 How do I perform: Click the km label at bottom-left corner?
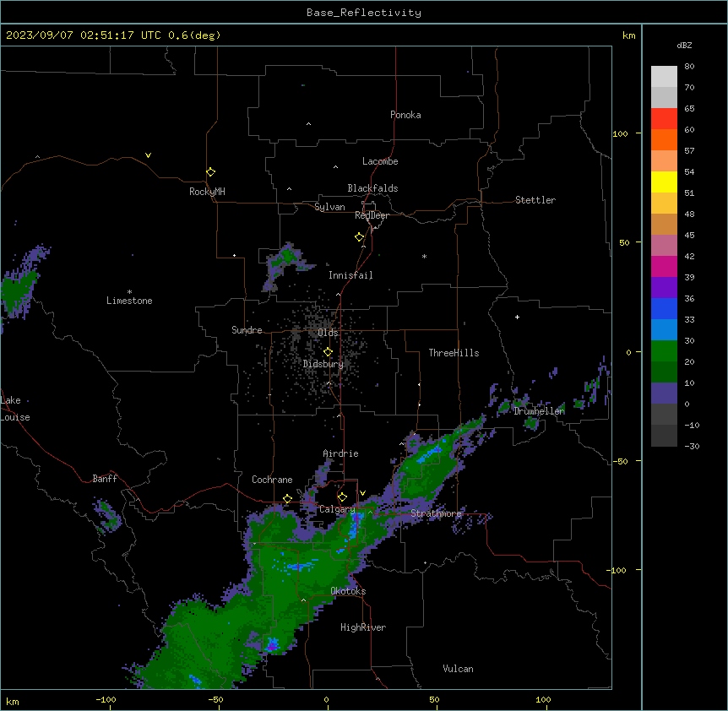12,701
